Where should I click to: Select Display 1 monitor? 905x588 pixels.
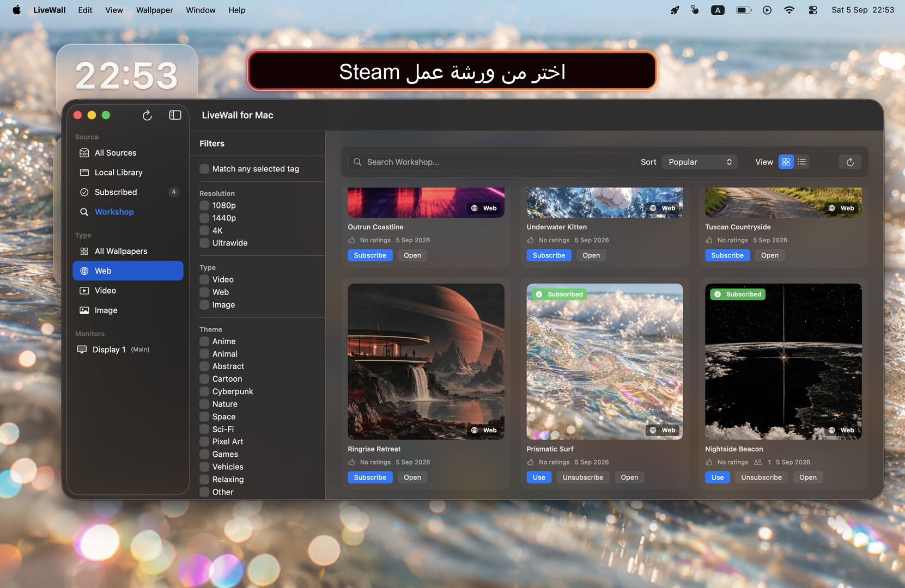pos(128,350)
